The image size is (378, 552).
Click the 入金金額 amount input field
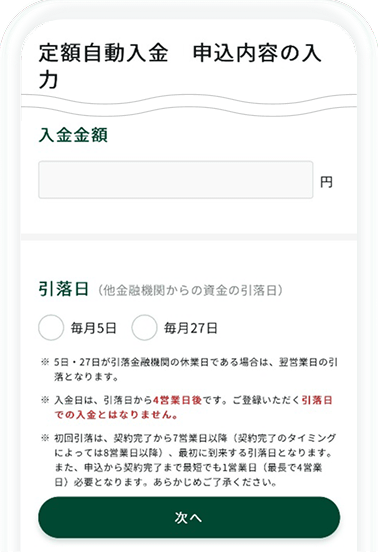tap(176, 180)
